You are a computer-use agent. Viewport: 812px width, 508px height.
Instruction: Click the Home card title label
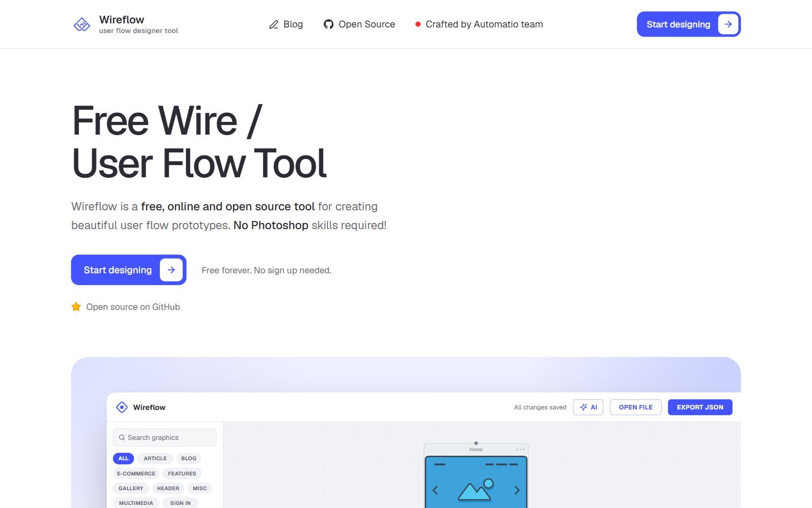(476, 450)
